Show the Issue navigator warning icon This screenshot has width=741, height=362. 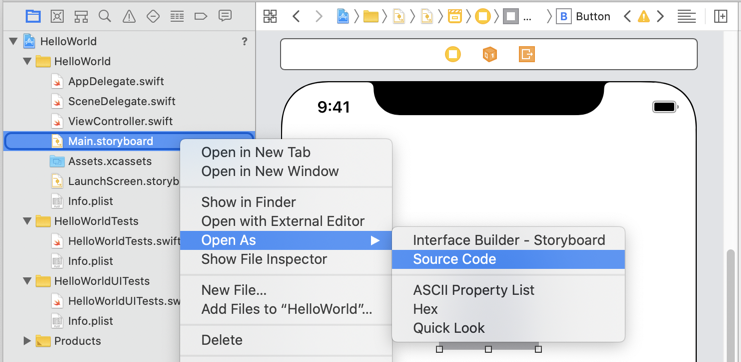point(129,17)
